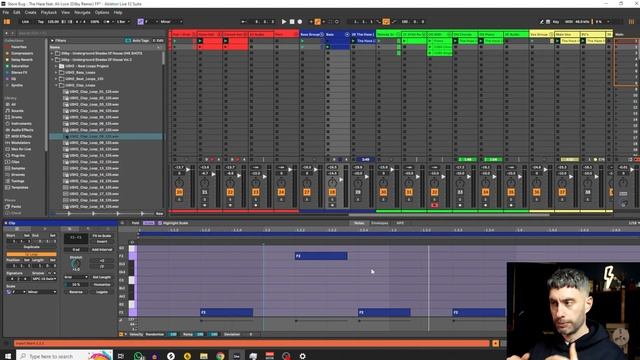Viewport: 640px width, 360px height.
Task: Toggle the Link button
Action: [25, 22]
